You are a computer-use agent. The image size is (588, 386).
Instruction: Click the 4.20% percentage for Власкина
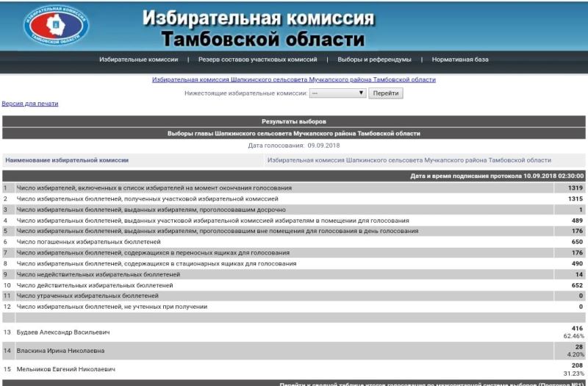[x=576, y=354]
